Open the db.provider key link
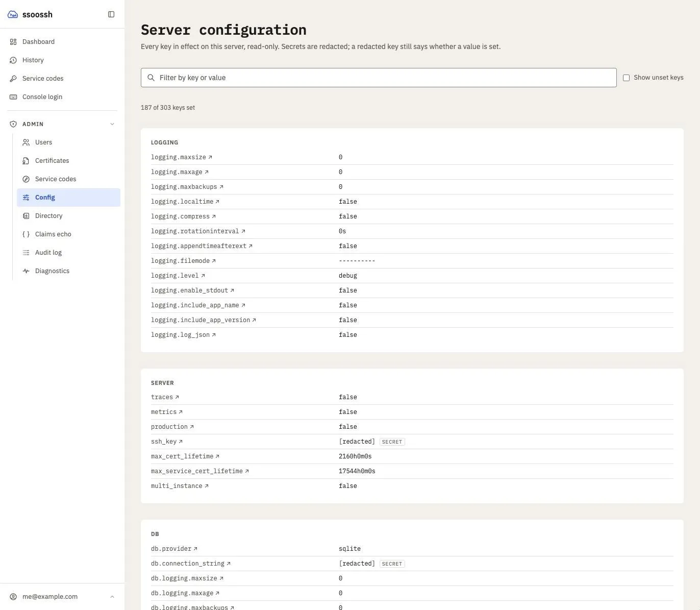 (174, 549)
